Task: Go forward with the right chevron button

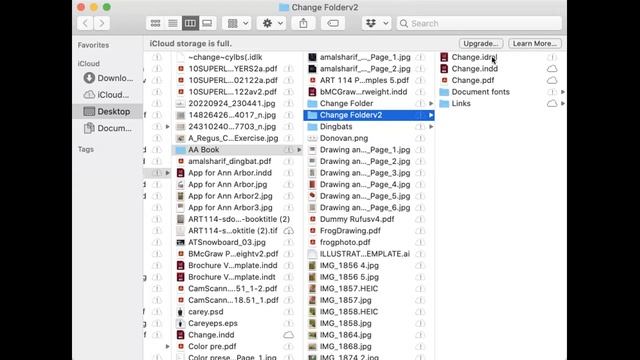Action: pyautogui.click(x=102, y=23)
